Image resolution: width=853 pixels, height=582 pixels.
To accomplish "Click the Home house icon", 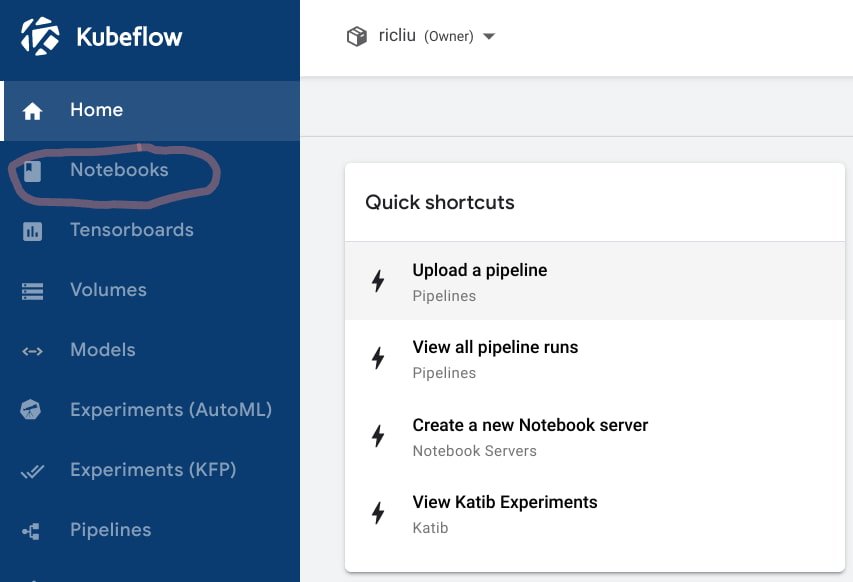I will (x=32, y=111).
